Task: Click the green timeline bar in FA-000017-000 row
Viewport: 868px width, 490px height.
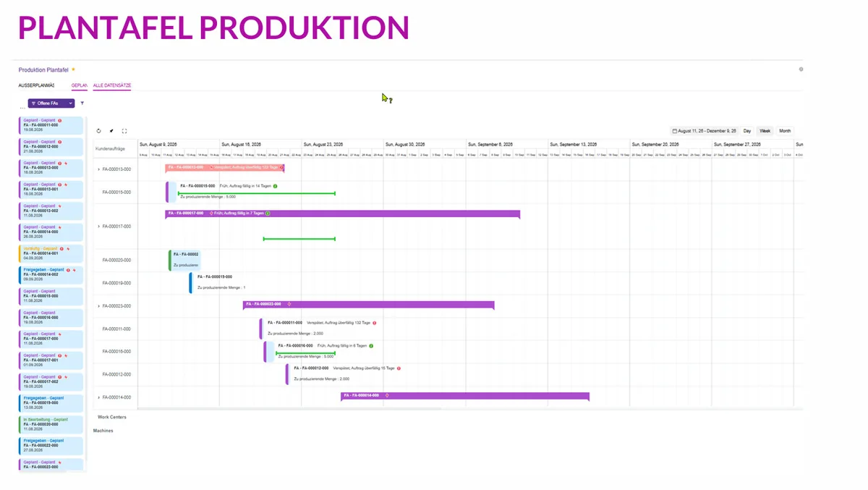Action: (299, 239)
